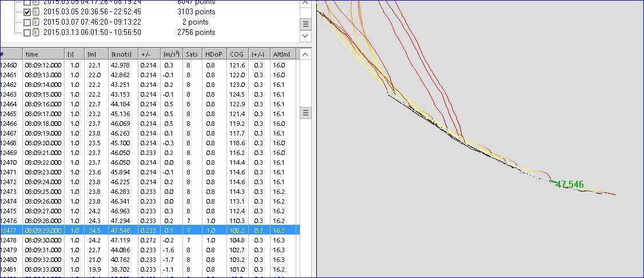Click the track icon for 2015.03.07 07:46:20
The width and height of the screenshot is (644, 278).
(36, 22)
